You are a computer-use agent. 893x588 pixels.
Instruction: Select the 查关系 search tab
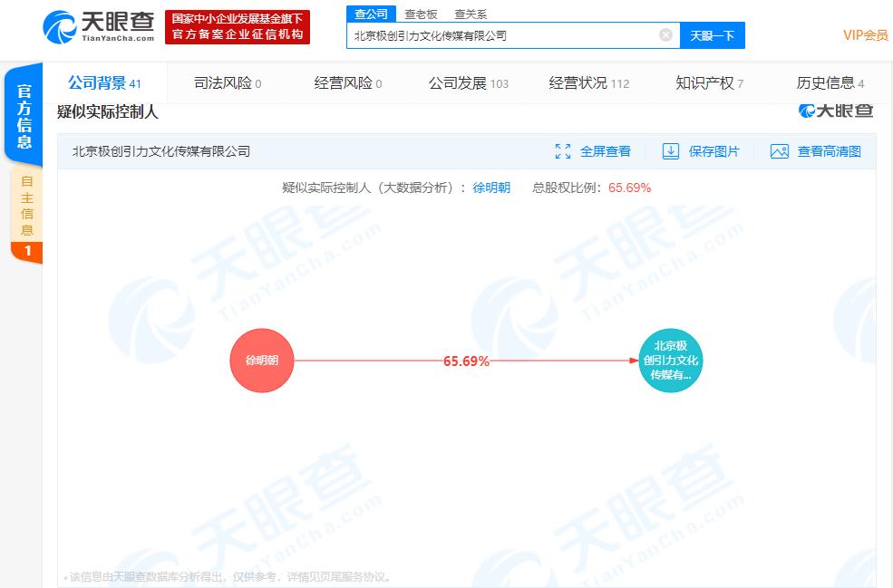(471, 14)
